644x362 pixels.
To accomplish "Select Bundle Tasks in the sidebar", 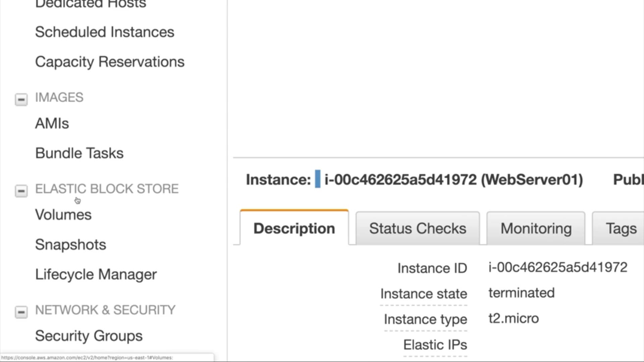I will 79,153.
